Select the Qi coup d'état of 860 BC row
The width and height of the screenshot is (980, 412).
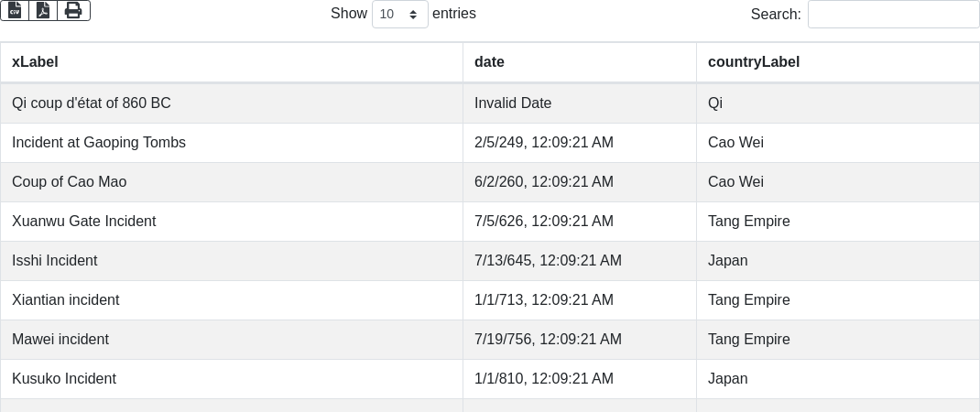[92, 103]
